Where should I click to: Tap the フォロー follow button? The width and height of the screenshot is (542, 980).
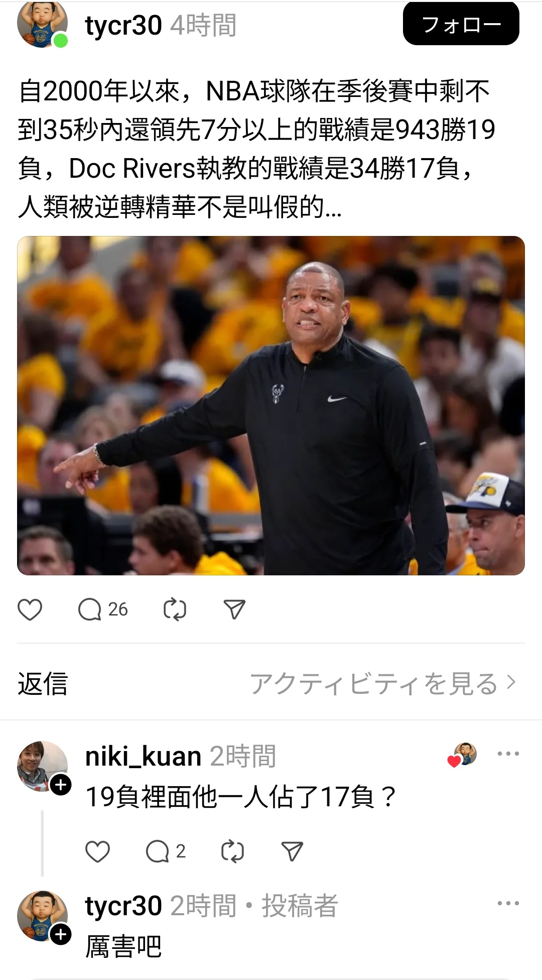(461, 24)
